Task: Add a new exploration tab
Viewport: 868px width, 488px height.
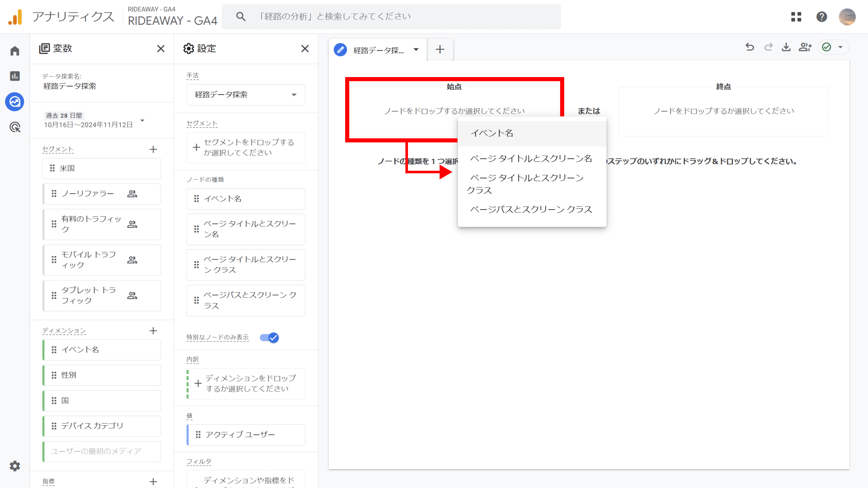Action: (440, 50)
